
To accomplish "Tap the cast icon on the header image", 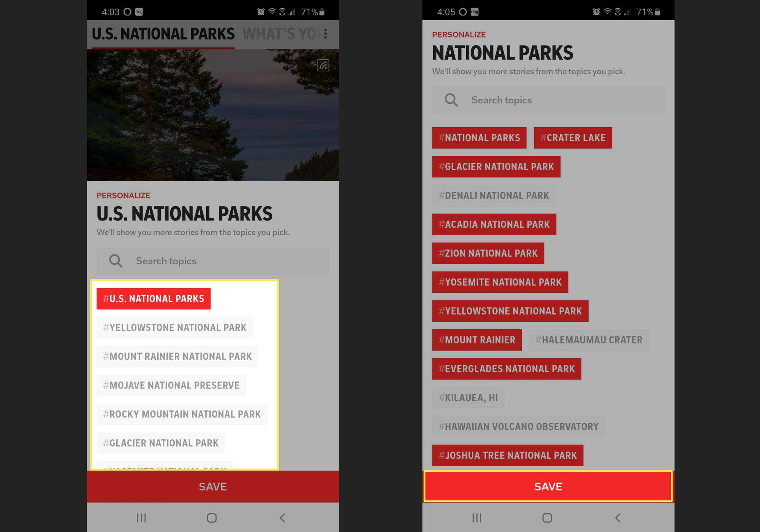I will tap(323, 65).
